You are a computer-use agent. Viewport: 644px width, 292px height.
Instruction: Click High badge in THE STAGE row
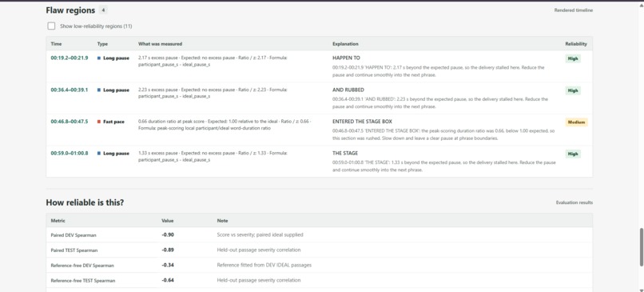pyautogui.click(x=573, y=154)
